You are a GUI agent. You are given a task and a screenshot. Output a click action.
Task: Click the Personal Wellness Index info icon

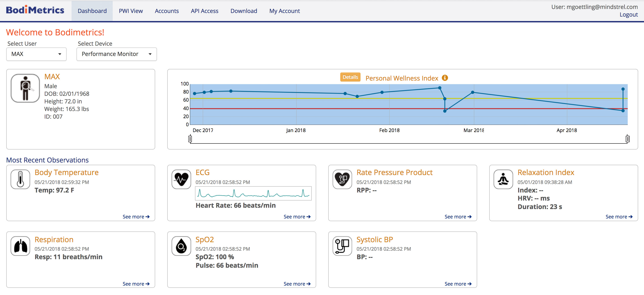pyautogui.click(x=445, y=78)
